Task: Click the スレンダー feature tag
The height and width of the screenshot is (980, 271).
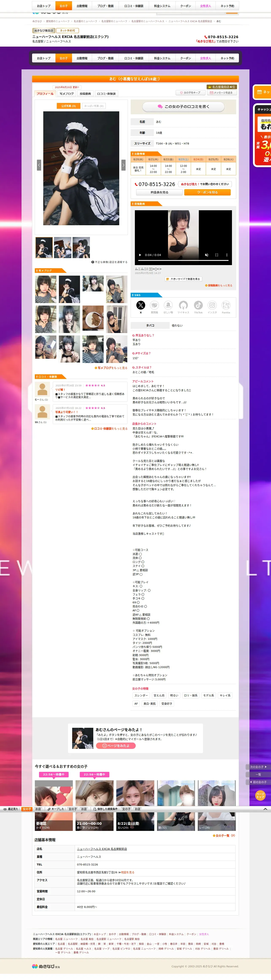Action: (141, 696)
